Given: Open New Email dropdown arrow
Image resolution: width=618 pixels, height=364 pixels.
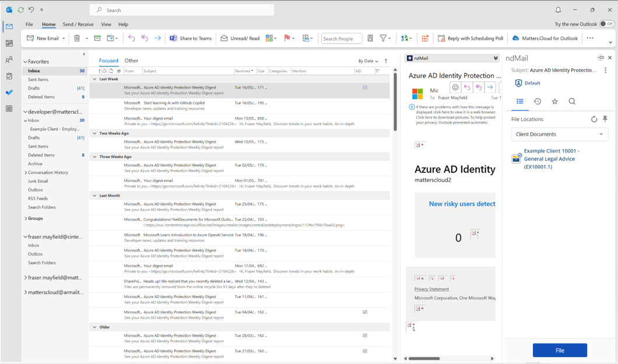Looking at the screenshot, I should click(x=64, y=38).
